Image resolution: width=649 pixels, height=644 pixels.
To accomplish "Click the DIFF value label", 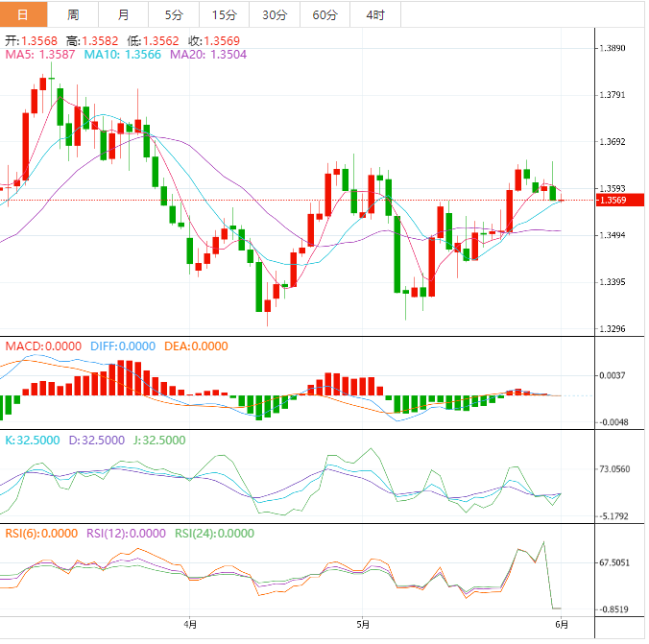I will coord(123,346).
